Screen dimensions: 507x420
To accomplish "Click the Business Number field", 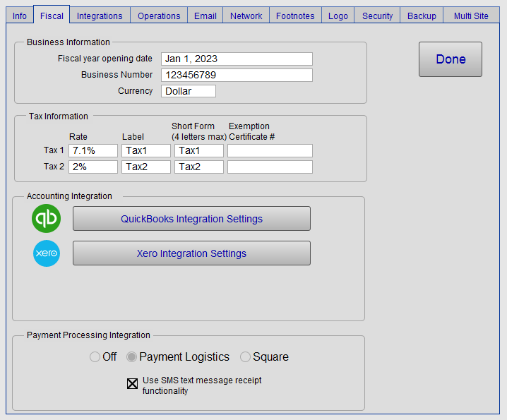I will coord(237,75).
